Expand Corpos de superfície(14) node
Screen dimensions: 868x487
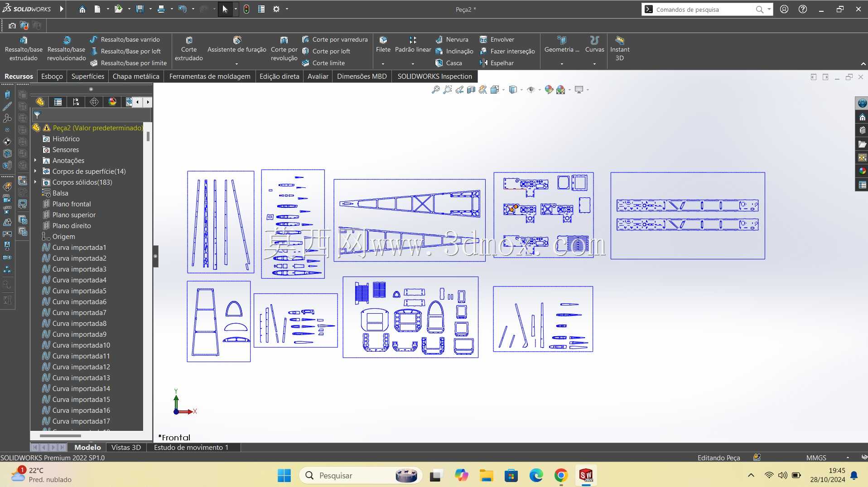[x=36, y=171]
